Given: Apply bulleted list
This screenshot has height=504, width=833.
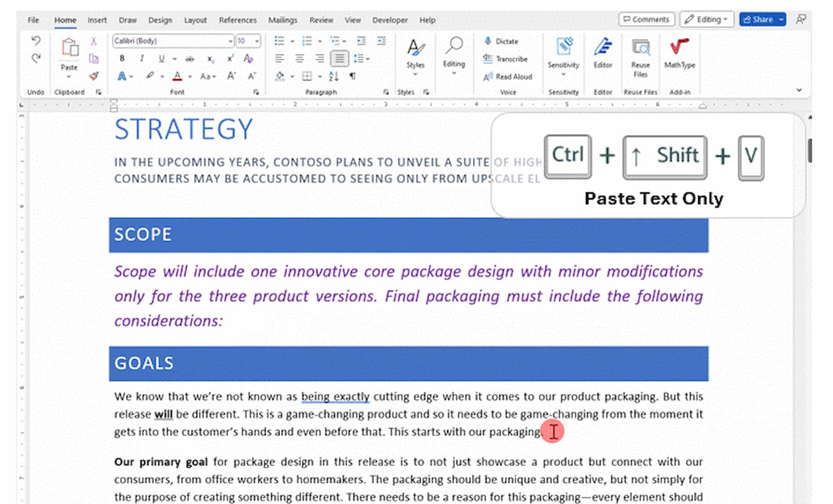Looking at the screenshot, I should point(280,41).
